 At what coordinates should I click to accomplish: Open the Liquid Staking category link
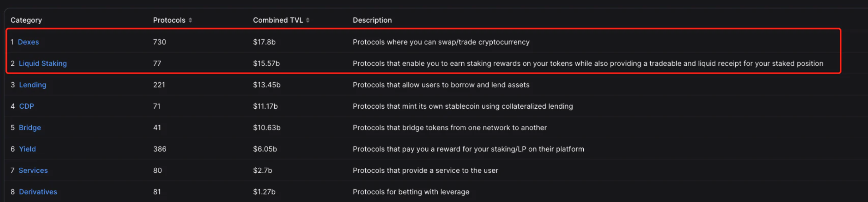[43, 64]
